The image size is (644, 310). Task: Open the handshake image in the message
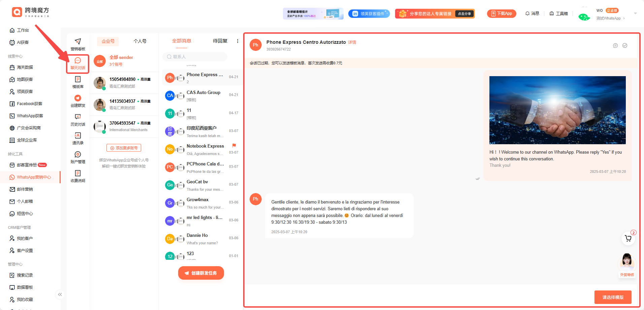(x=557, y=110)
